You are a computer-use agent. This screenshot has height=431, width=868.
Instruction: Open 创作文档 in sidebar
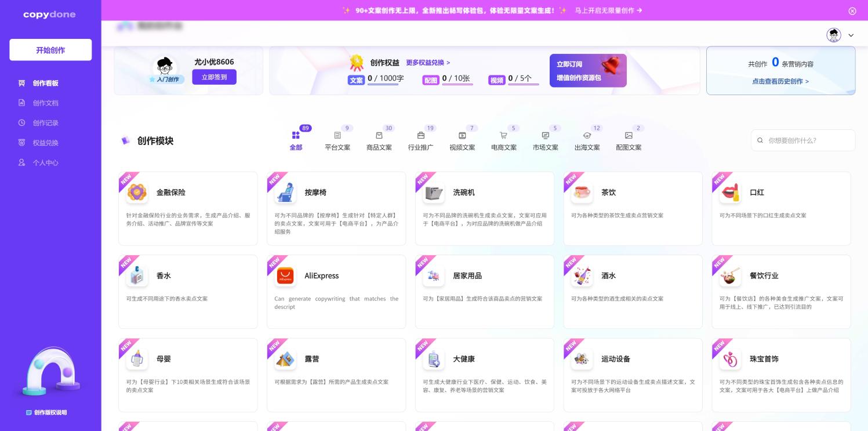(38, 103)
